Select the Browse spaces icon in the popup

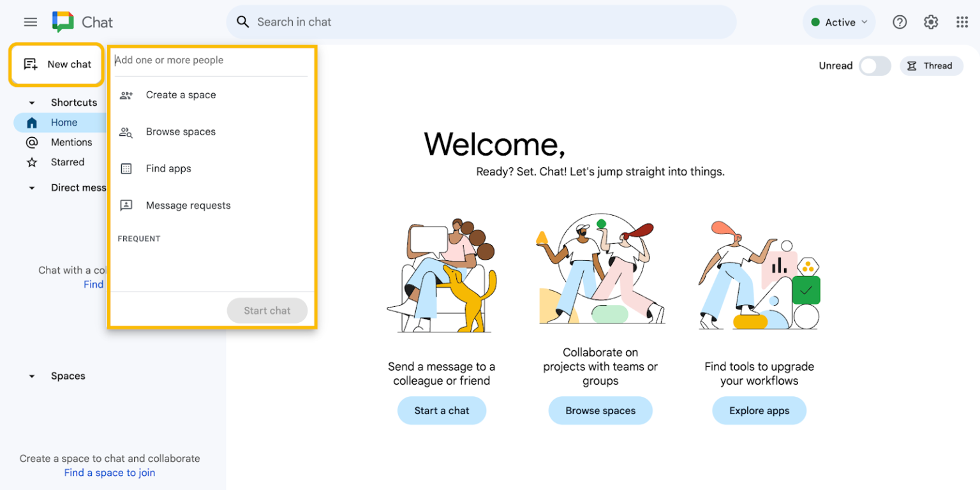click(x=126, y=131)
